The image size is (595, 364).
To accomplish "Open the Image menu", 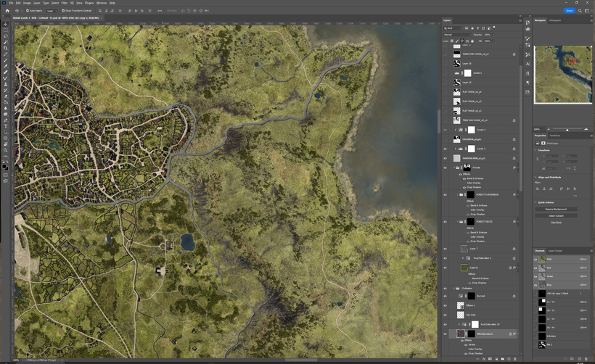I will tap(27, 3).
